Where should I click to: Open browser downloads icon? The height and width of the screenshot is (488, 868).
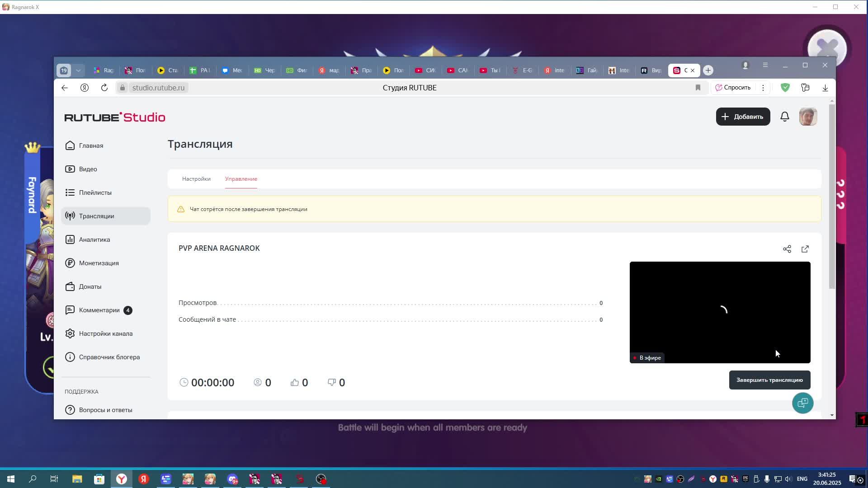click(x=825, y=88)
